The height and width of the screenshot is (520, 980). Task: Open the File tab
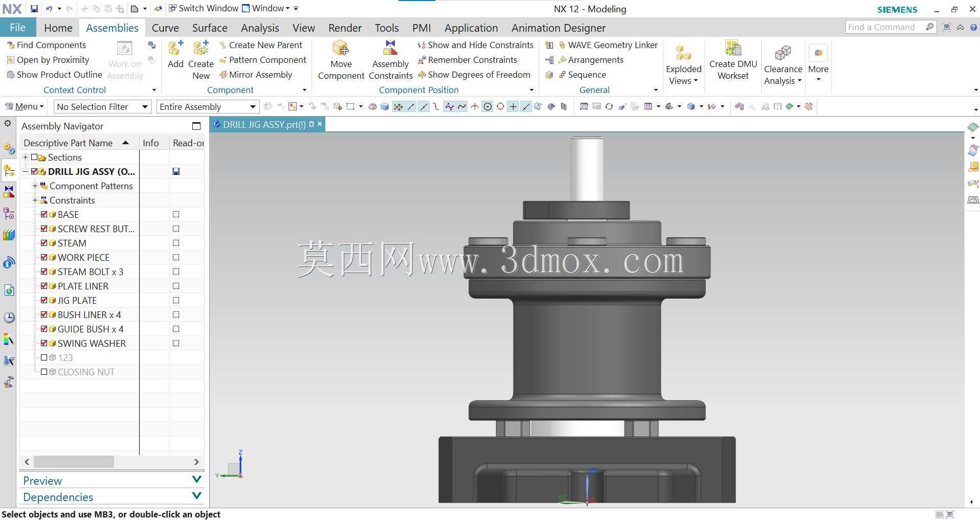17,28
